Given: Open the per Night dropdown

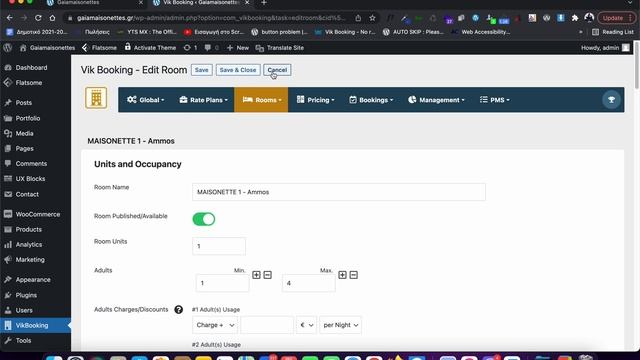Looking at the screenshot, I should tap(340, 325).
